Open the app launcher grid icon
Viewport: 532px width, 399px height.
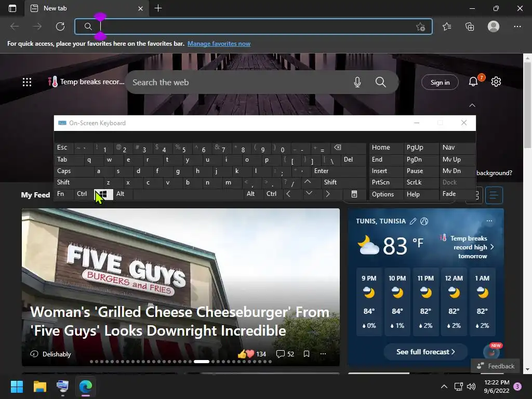click(x=27, y=82)
